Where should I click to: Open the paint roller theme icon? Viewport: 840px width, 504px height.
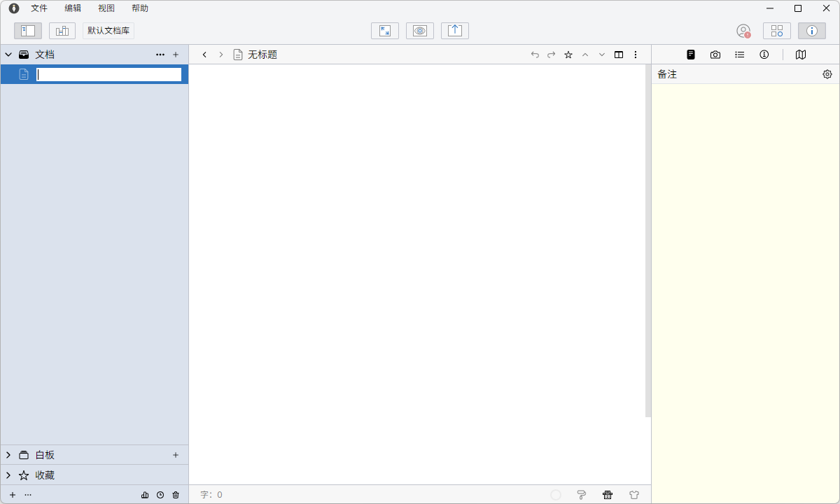point(582,495)
